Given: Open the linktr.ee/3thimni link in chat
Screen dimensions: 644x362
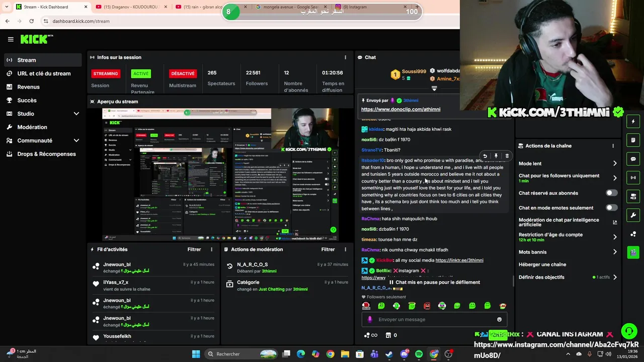Looking at the screenshot, I should [x=459, y=260].
